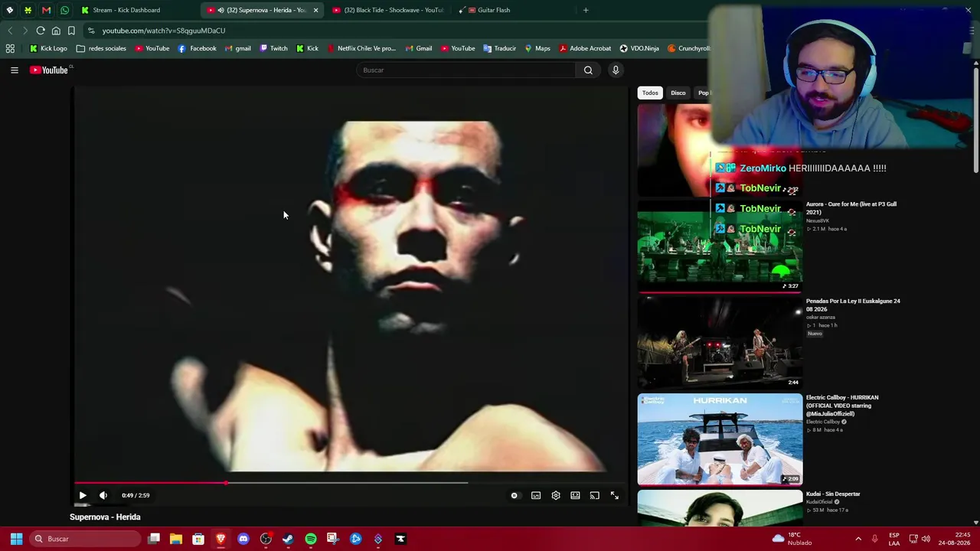Open the pinned WhatsApp tab
This screenshot has height=551, width=980.
(64, 10)
